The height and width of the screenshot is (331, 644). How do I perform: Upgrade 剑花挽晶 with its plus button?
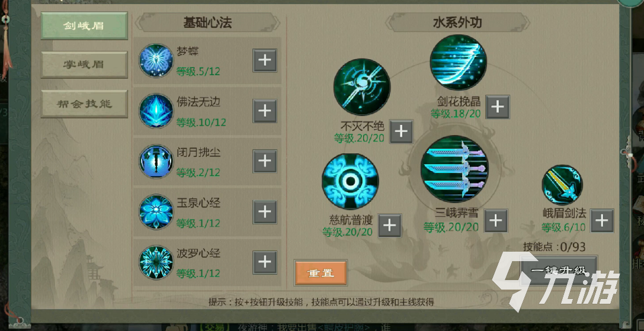[498, 107]
